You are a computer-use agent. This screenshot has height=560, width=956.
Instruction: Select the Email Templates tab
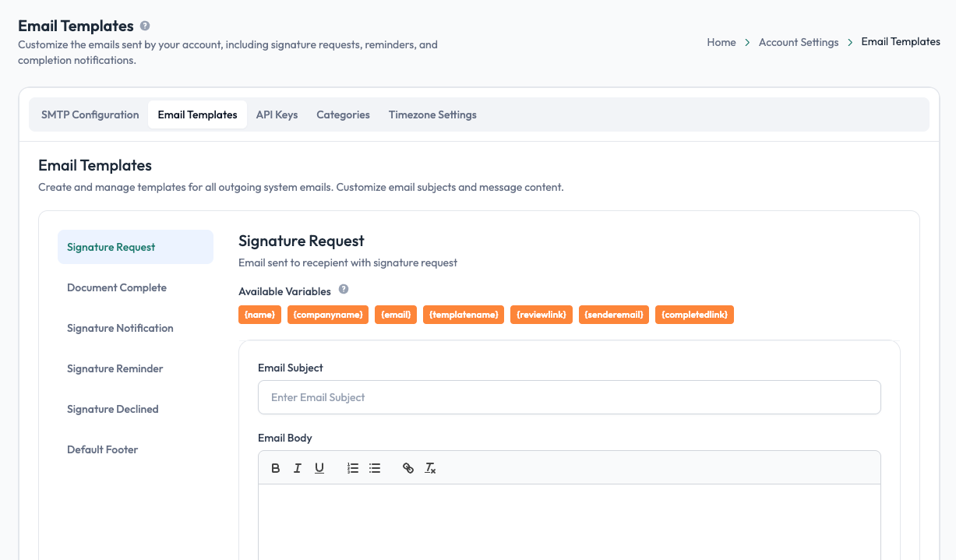click(x=197, y=114)
